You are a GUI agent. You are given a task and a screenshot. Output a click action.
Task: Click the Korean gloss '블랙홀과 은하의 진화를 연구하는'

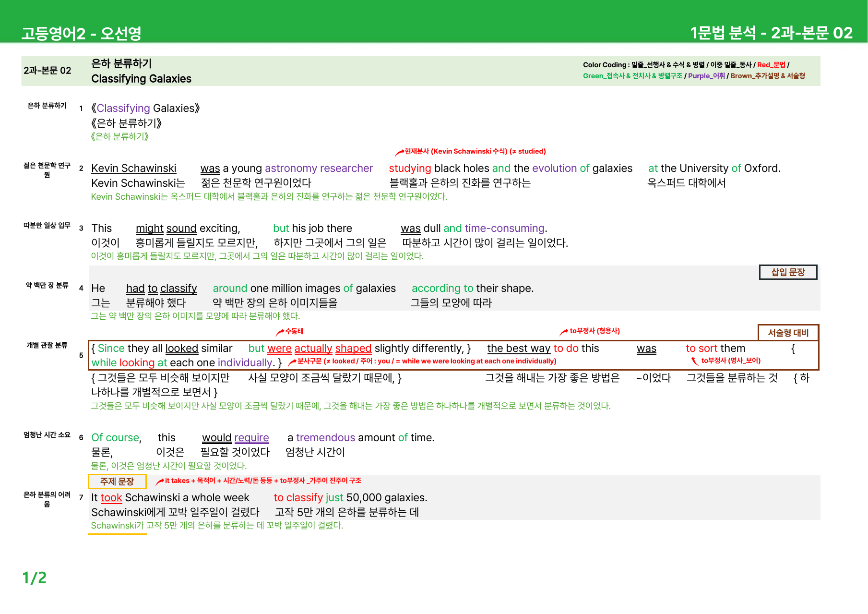460,183
